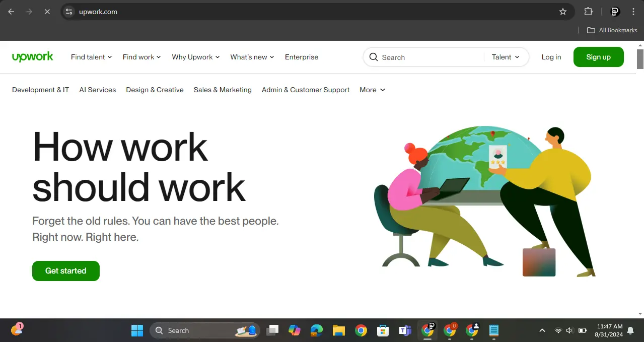Click the green Sign up button

(x=599, y=57)
